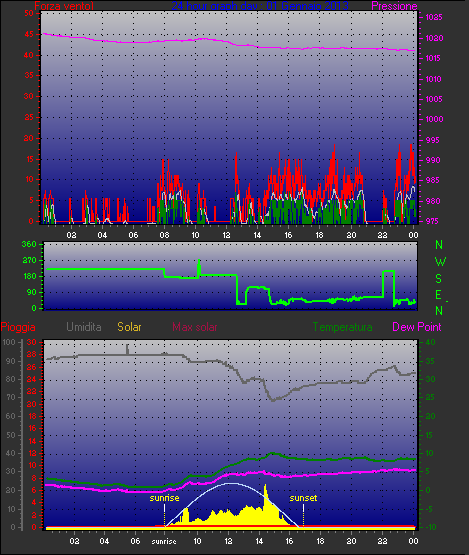Select the green Temperatura legend label
Screen dimensions: 469x555
click(x=342, y=327)
